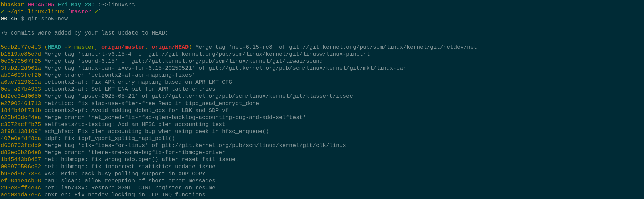The height and width of the screenshot is (199, 644).
Task: Click the git-show-new command text
Action: tap(48, 19)
